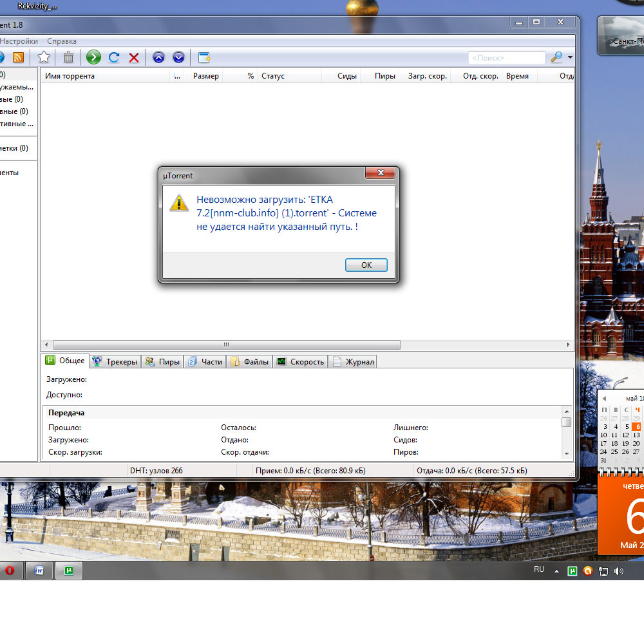The height and width of the screenshot is (644, 644).
Task: Show hidden icons arrow in system tray
Action: pos(556,571)
